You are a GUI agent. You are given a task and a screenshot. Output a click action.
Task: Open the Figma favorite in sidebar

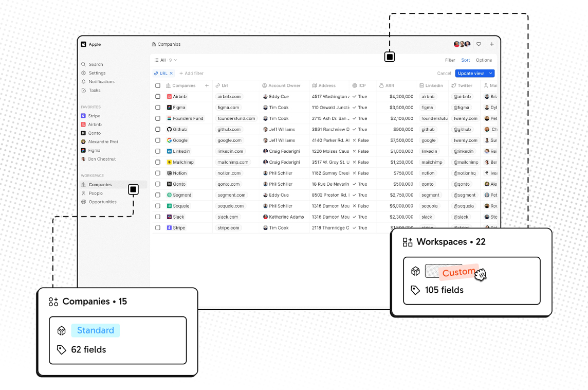point(90,151)
